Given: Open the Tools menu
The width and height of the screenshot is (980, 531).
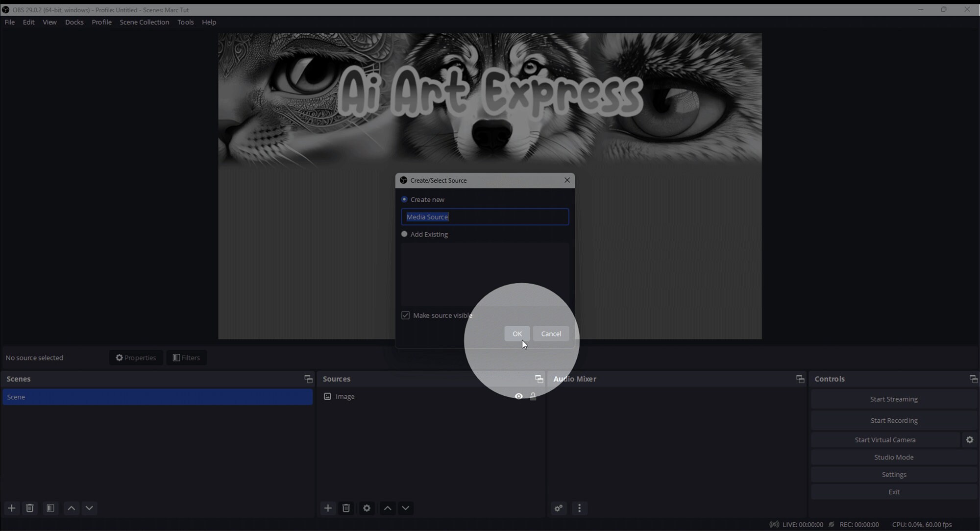Looking at the screenshot, I should pos(185,22).
